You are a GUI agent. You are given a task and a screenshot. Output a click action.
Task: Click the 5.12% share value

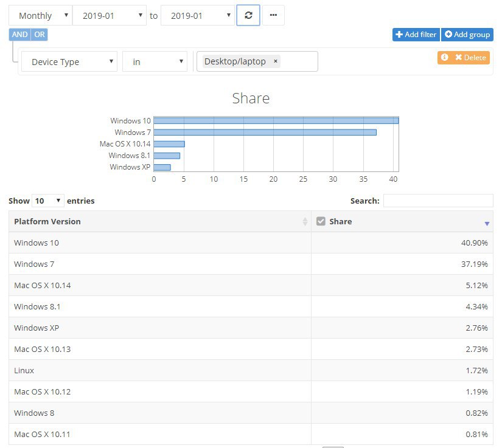click(476, 285)
